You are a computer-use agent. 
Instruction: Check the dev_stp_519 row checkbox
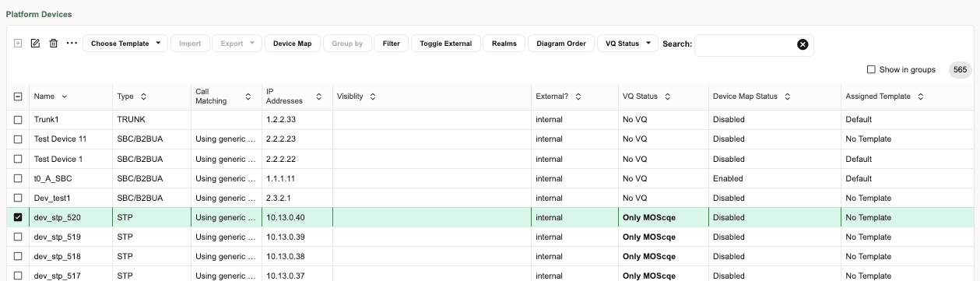[18, 237]
